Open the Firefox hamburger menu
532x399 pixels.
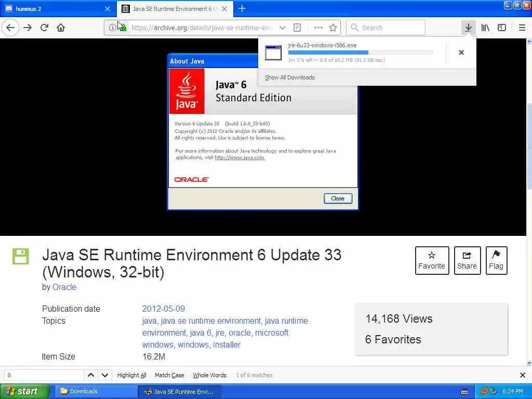pos(522,28)
